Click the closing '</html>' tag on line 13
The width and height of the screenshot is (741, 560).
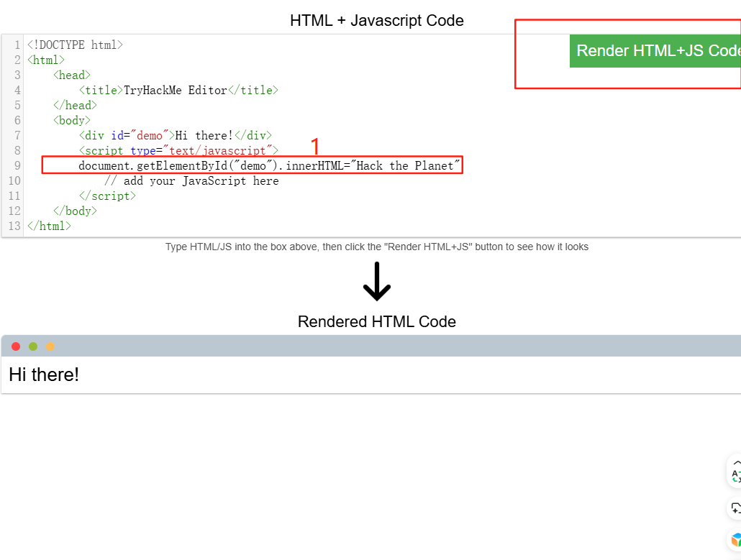49,226
